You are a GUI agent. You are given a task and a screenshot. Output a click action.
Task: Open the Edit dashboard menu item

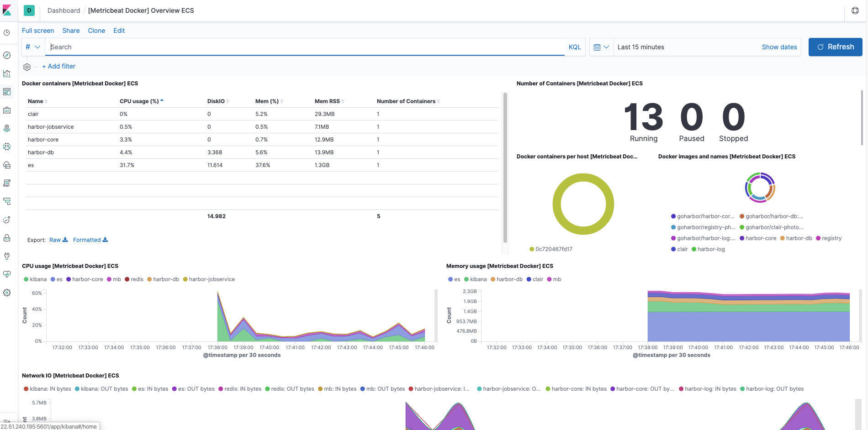click(119, 31)
